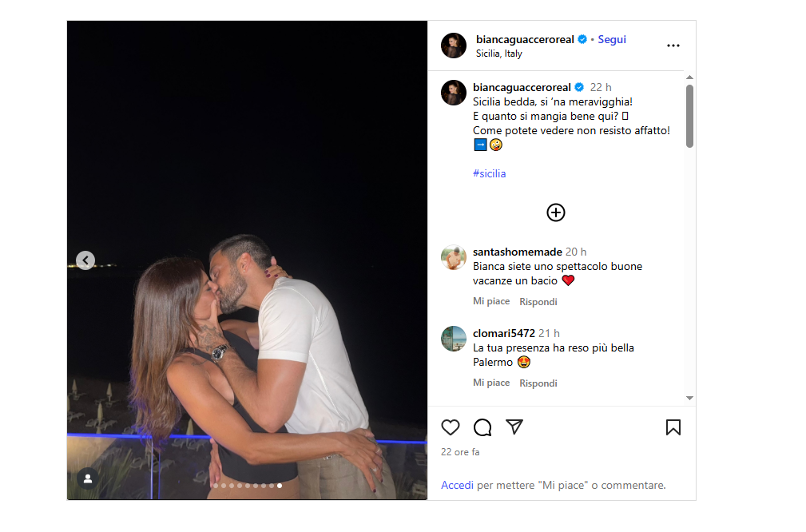Like santashomemade's comment via Mi piace
The height and width of the screenshot is (532, 806).
coord(491,301)
